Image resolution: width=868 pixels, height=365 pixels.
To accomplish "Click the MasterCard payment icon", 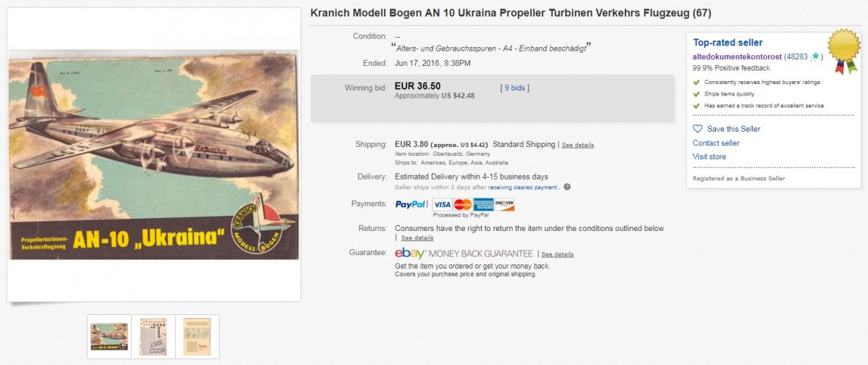I will pyautogui.click(x=463, y=204).
